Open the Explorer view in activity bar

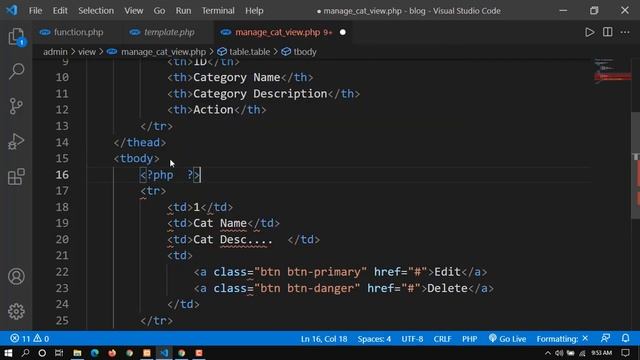coord(16,37)
